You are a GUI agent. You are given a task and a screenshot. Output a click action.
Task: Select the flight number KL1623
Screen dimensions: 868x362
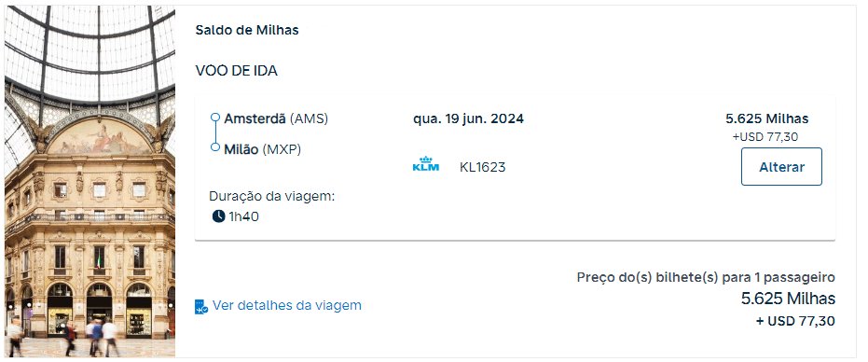point(483,167)
